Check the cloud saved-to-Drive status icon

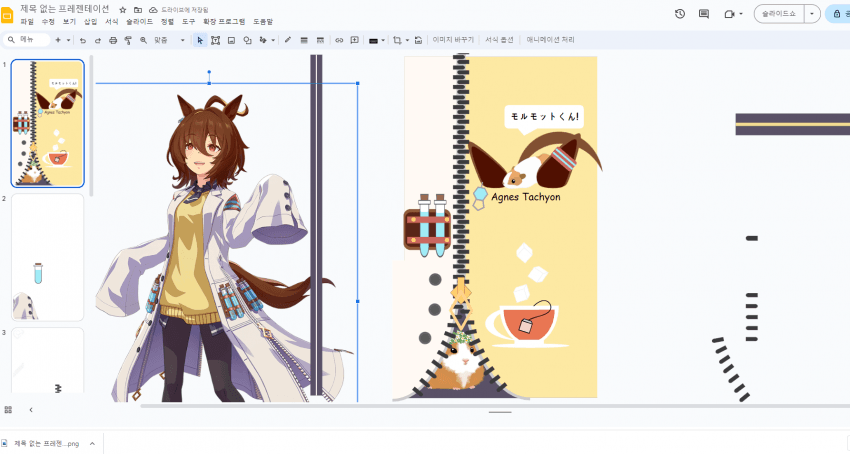[x=153, y=10]
